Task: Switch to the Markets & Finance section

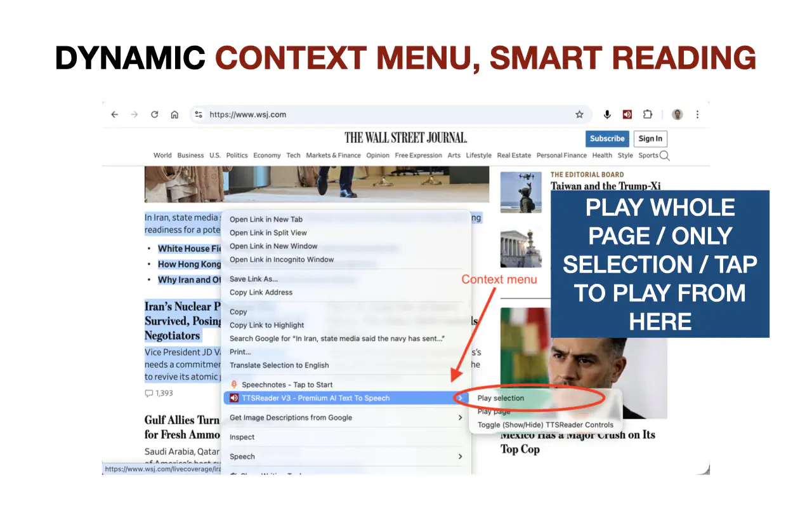Action: (x=333, y=155)
